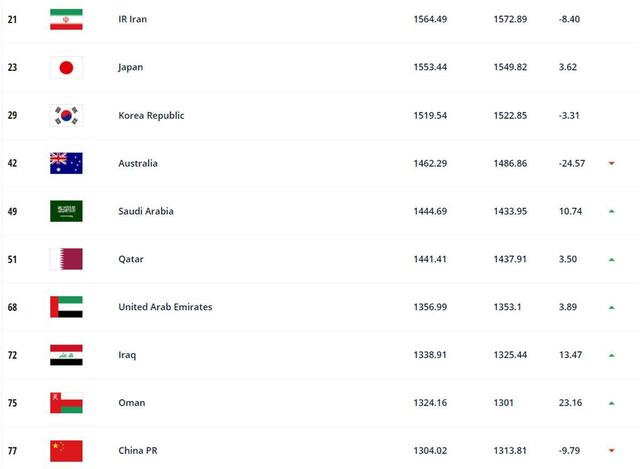Open the Japan team name link
The image size is (640, 469).
pos(131,67)
